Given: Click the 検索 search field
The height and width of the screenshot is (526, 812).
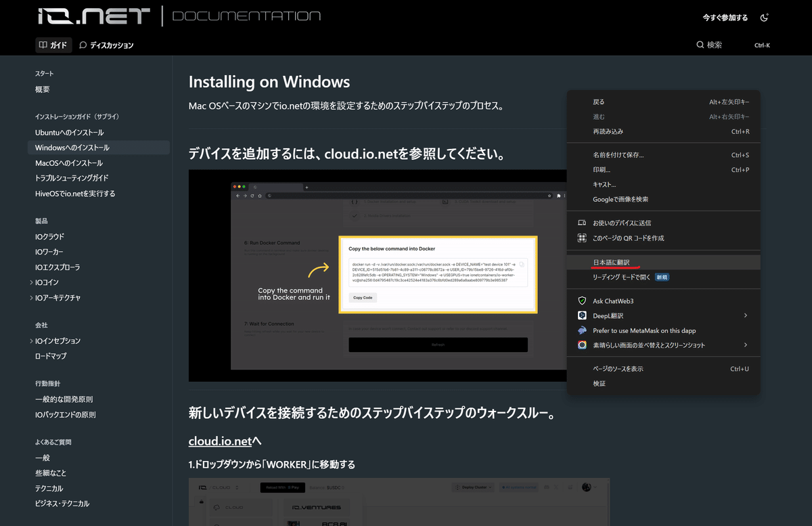Looking at the screenshot, I should point(734,45).
